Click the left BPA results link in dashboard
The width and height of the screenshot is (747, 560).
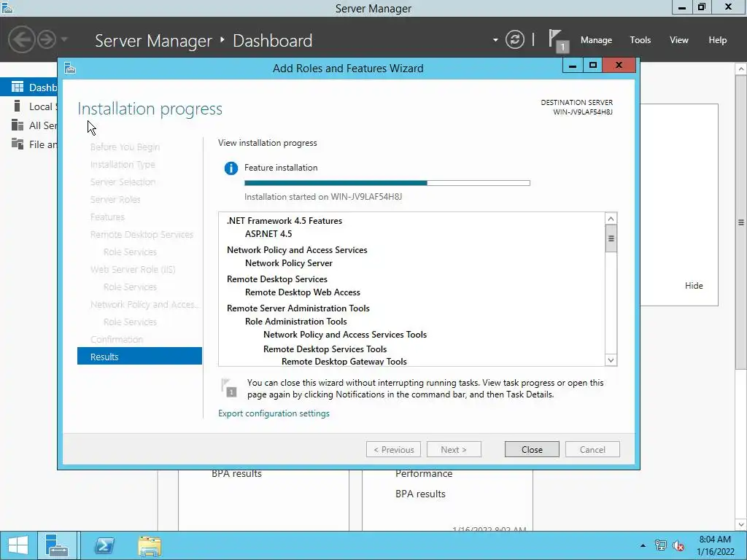236,474
